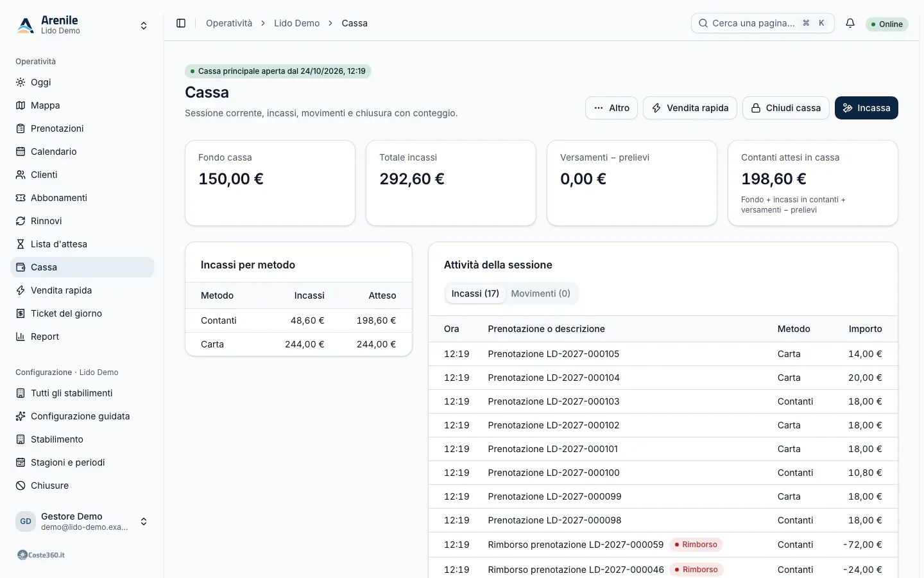Open Prenotazioni in the sidebar
Viewport: 924px width, 578px height.
pyautogui.click(x=82, y=128)
